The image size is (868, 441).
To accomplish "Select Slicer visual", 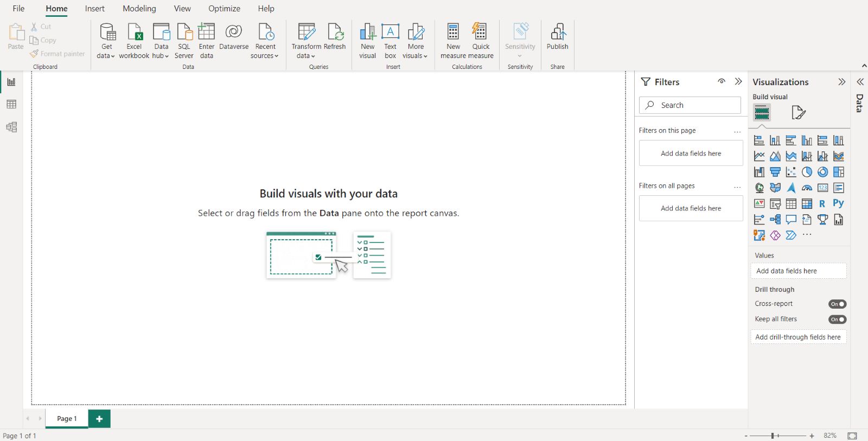I will (775, 204).
